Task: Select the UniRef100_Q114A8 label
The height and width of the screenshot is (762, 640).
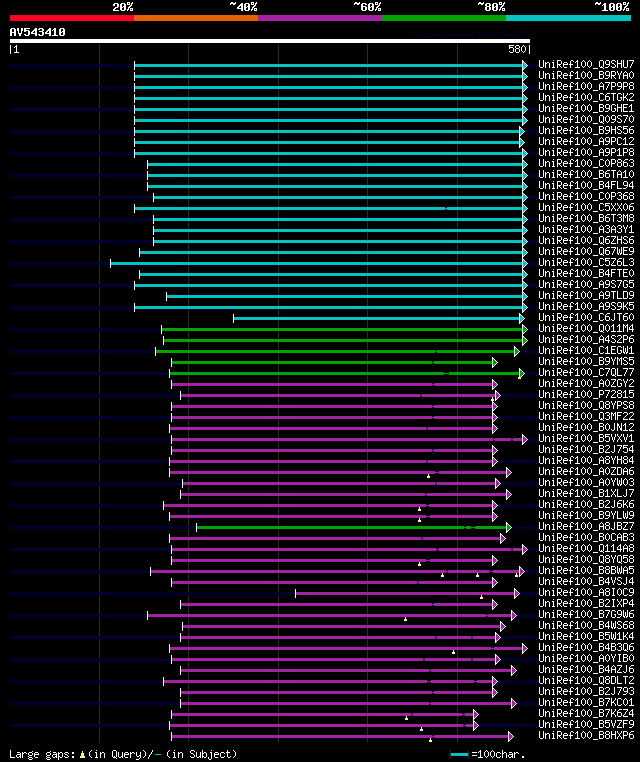Action: [x=586, y=549]
